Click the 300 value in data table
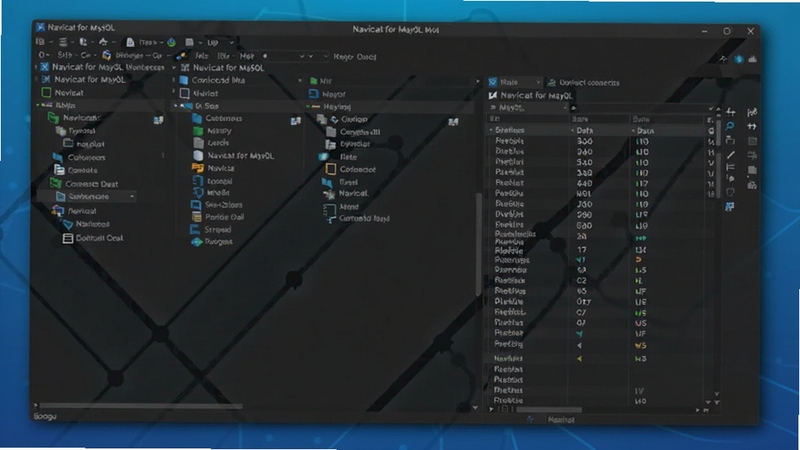800x450 pixels. (x=585, y=141)
